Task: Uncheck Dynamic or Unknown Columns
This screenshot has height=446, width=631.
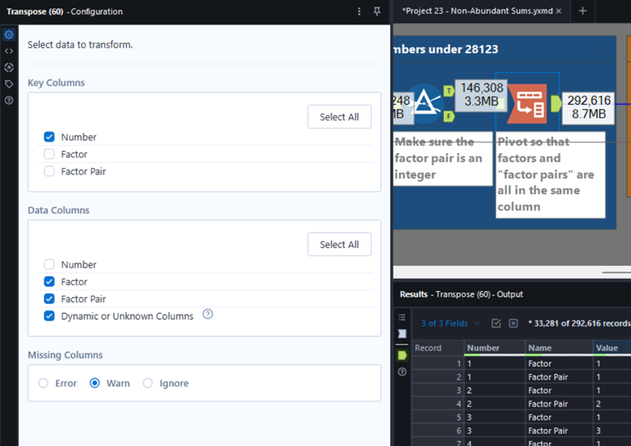Action: [49, 316]
